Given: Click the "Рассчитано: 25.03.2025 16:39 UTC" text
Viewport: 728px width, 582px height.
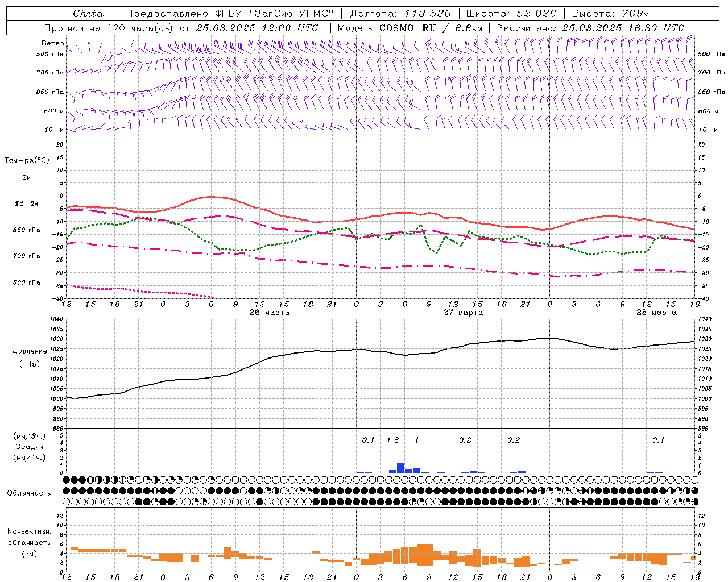Looking at the screenshot, I should 590,28.
